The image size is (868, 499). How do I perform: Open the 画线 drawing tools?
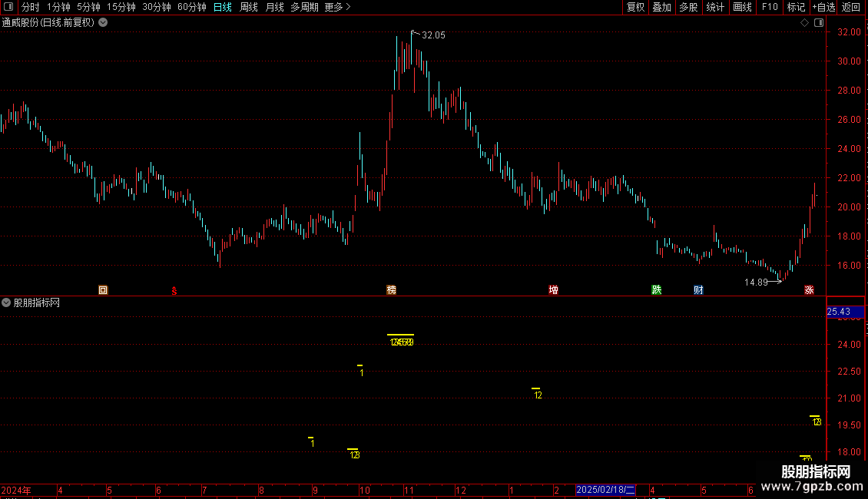coord(742,7)
